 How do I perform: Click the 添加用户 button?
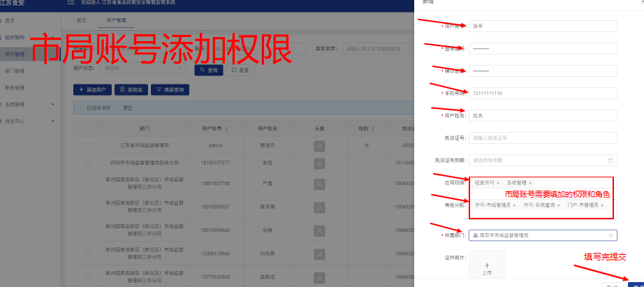pos(92,90)
